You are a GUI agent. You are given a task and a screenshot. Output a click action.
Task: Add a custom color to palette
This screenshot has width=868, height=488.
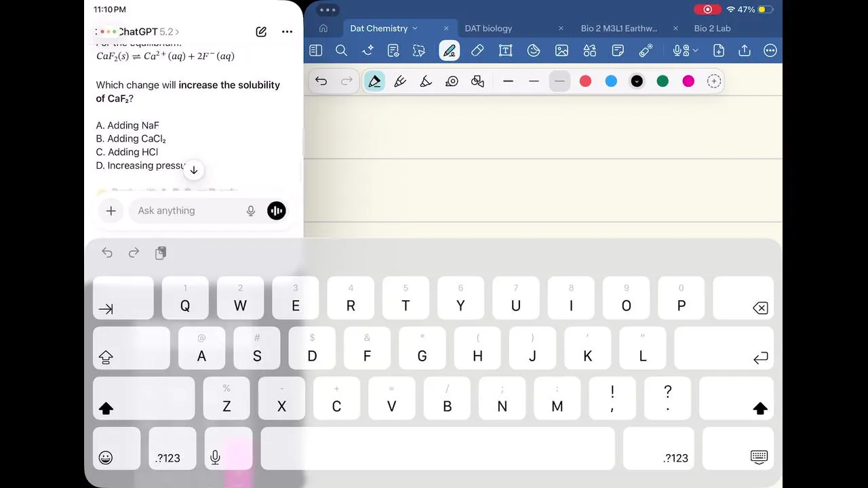point(714,81)
